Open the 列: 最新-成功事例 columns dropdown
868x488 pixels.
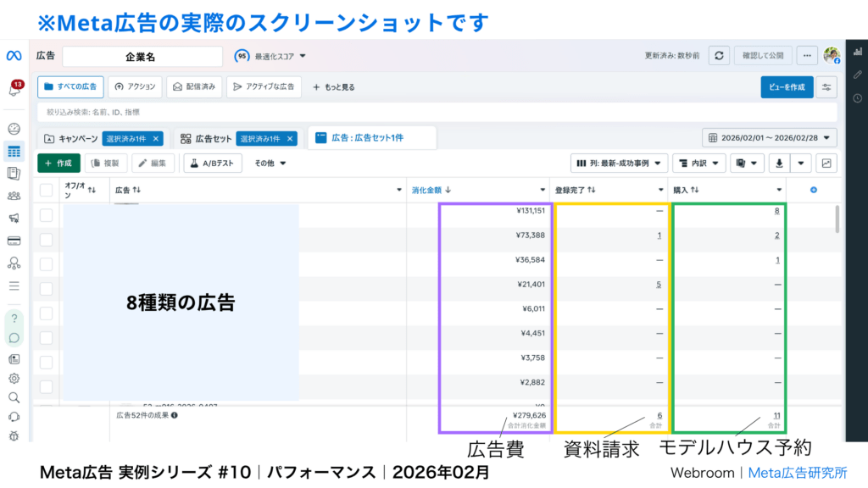pos(619,164)
